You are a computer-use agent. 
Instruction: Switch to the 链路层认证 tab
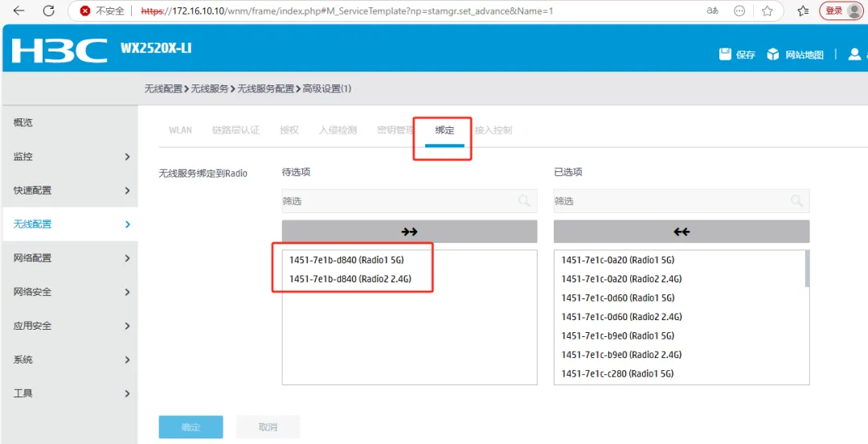pos(235,130)
